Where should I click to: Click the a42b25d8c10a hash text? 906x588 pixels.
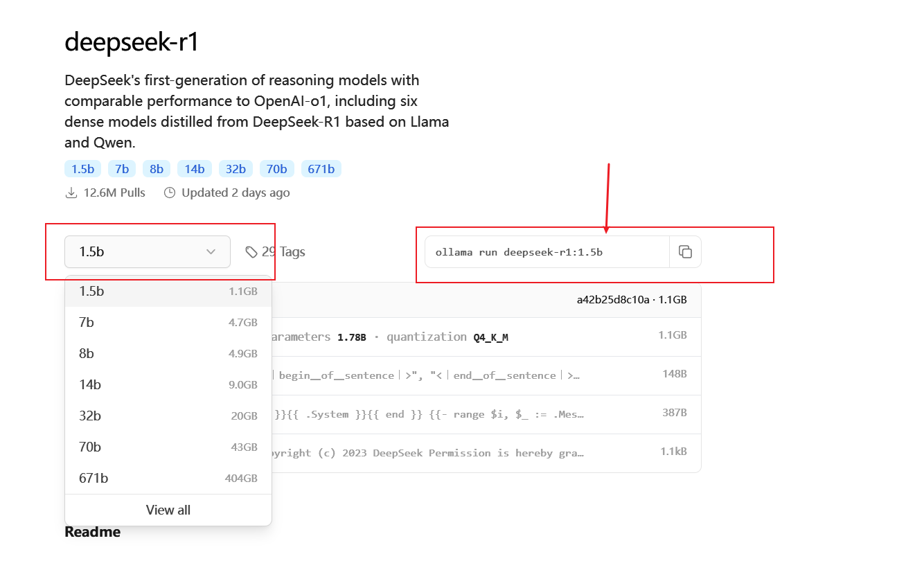613,300
